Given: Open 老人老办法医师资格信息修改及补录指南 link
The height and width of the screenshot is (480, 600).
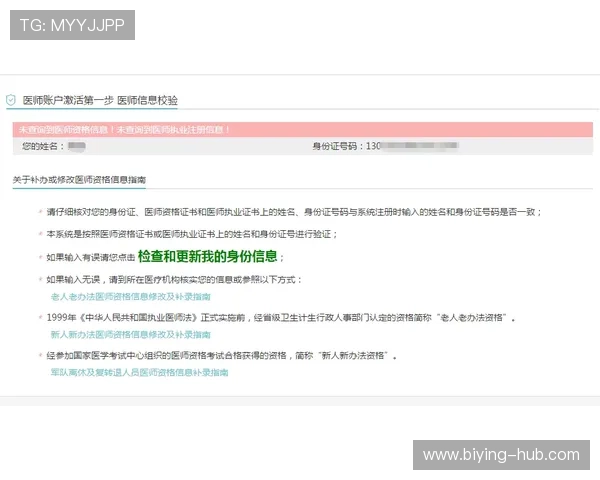Looking at the screenshot, I should click(x=130, y=297).
